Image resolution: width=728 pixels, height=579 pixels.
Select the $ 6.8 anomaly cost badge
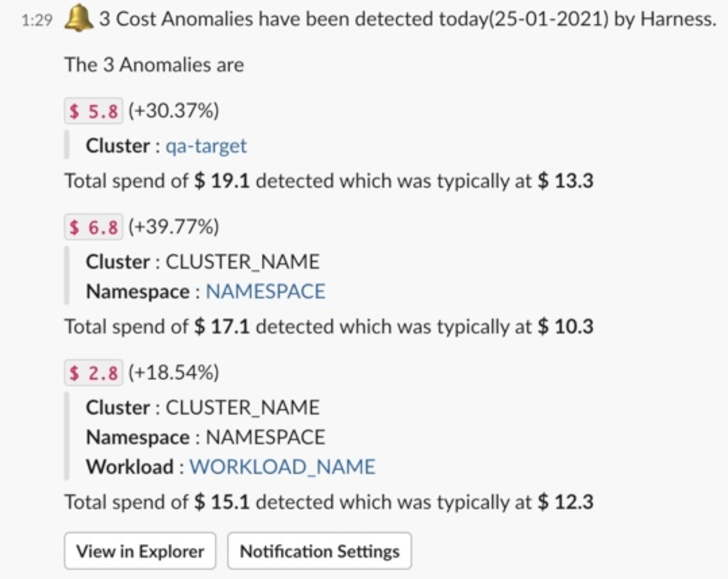click(x=94, y=227)
